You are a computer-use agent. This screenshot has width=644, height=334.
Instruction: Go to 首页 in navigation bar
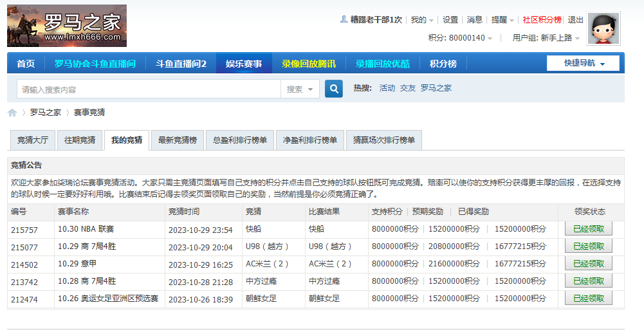[26, 64]
